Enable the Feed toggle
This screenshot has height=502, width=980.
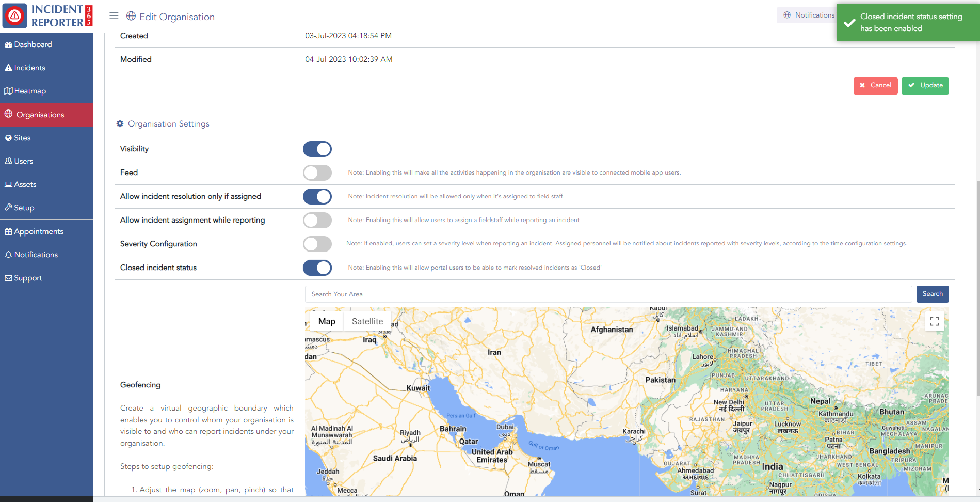[x=317, y=173]
